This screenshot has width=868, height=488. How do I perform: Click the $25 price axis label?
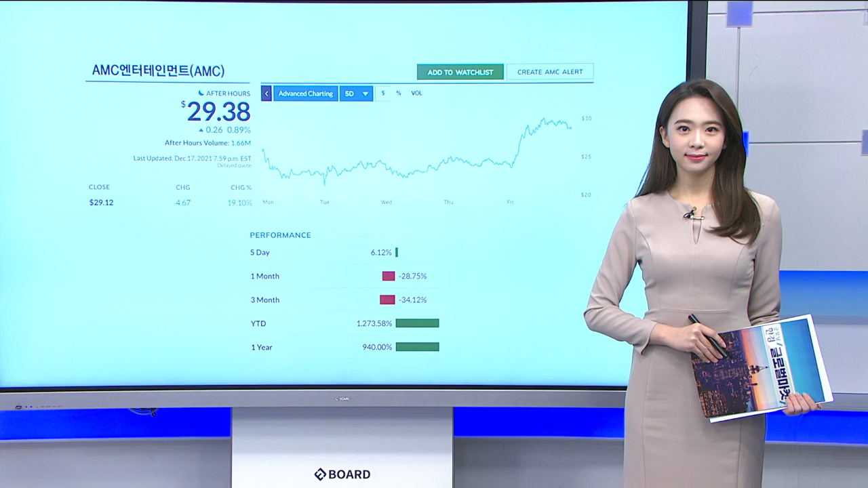pyautogui.click(x=587, y=157)
